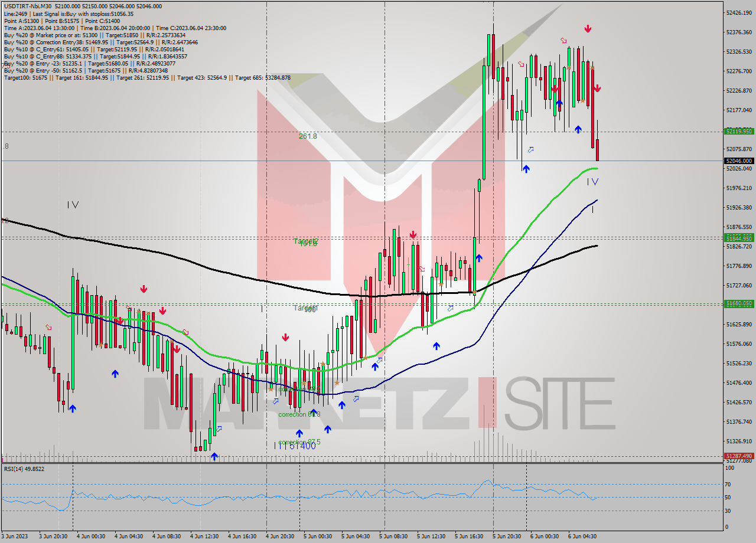Click the 51926.380 price axis label
Viewport: 756px width, 543px height.
pyautogui.click(x=738, y=207)
